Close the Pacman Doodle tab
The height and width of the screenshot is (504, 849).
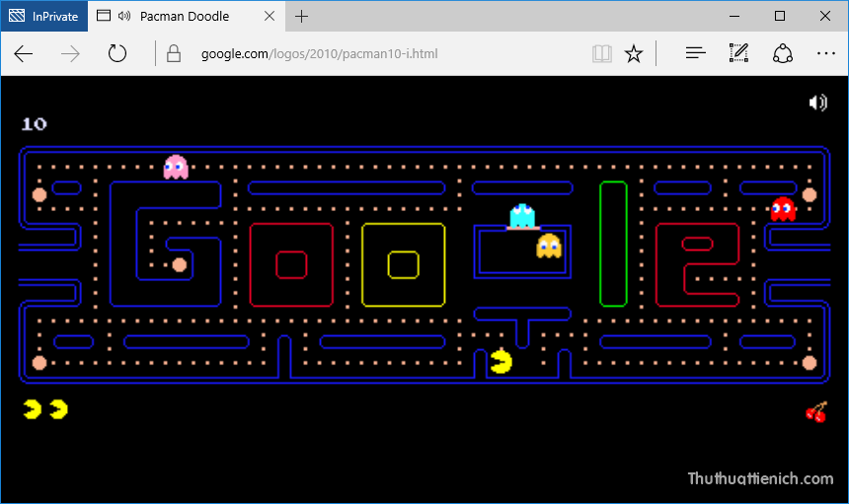[270, 16]
